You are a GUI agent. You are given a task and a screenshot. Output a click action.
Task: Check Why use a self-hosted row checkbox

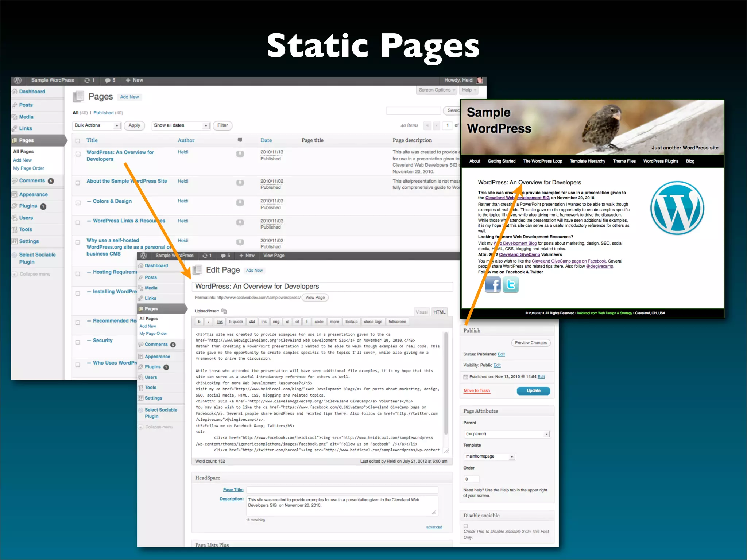coord(78,242)
